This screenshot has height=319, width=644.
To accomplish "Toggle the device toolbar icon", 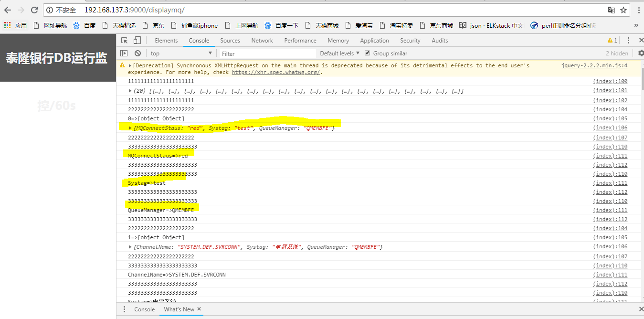I will coord(137,41).
